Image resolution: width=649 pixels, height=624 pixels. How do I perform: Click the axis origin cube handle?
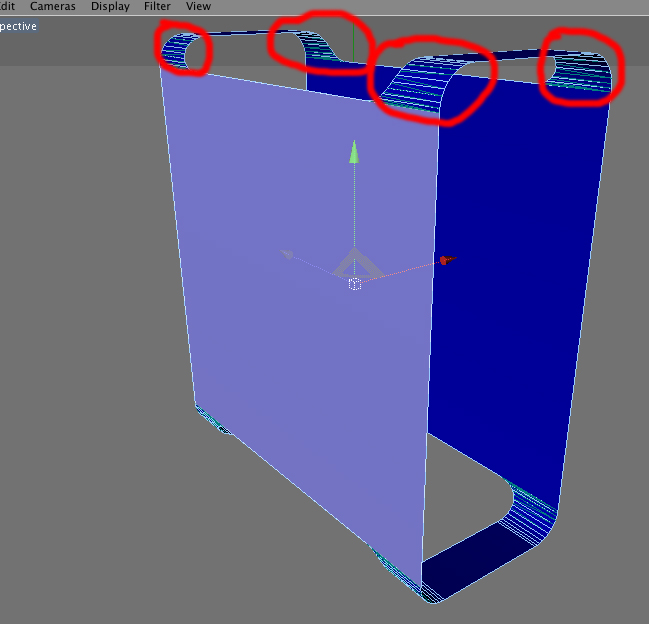click(x=355, y=284)
